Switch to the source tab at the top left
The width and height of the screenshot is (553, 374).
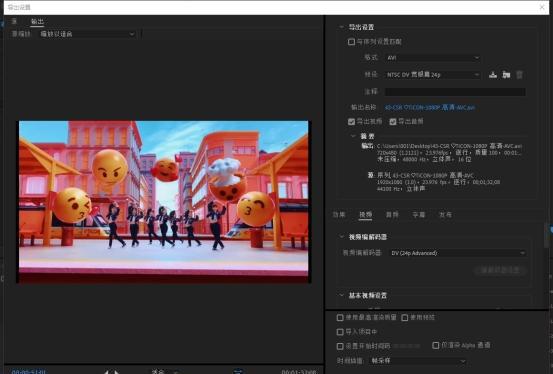[14, 21]
